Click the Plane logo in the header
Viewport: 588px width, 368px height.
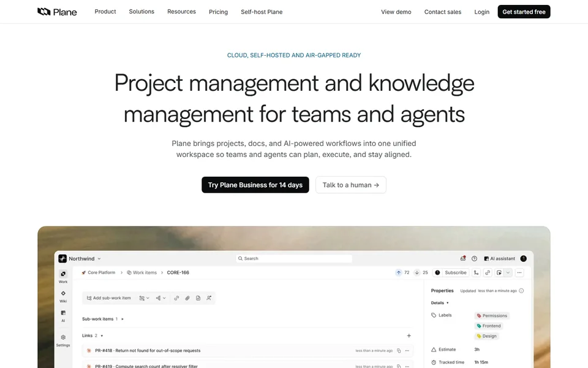[57, 12]
